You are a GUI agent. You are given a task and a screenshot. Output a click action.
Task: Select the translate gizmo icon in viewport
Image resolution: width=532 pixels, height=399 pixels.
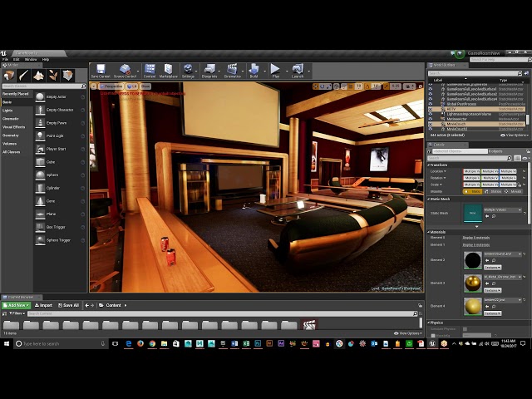pos(316,86)
